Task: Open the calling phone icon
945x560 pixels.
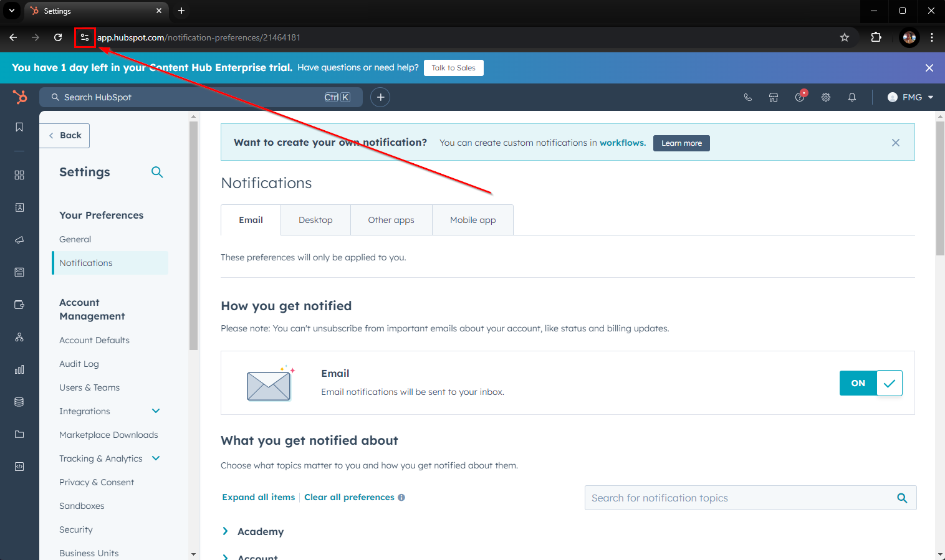Action: click(x=748, y=97)
